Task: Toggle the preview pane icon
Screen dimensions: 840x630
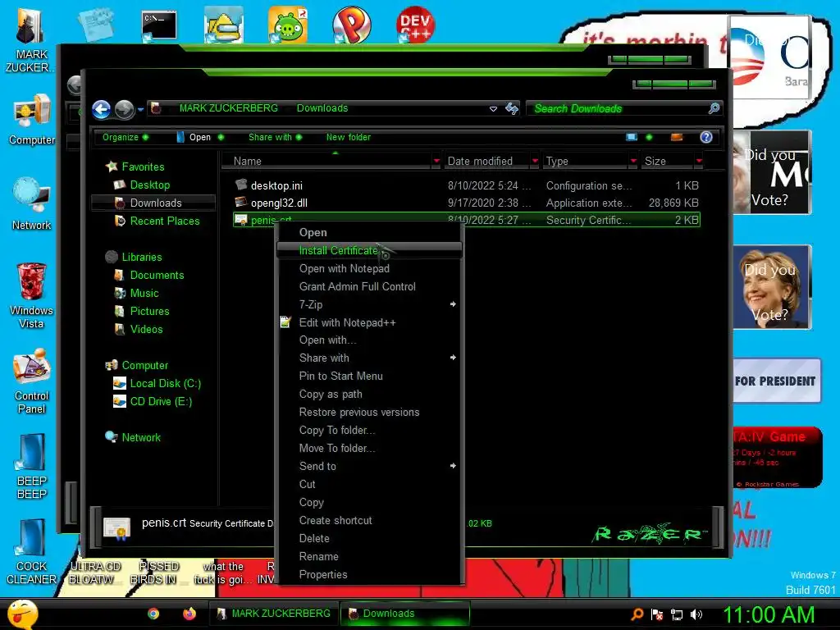Action: tap(677, 137)
